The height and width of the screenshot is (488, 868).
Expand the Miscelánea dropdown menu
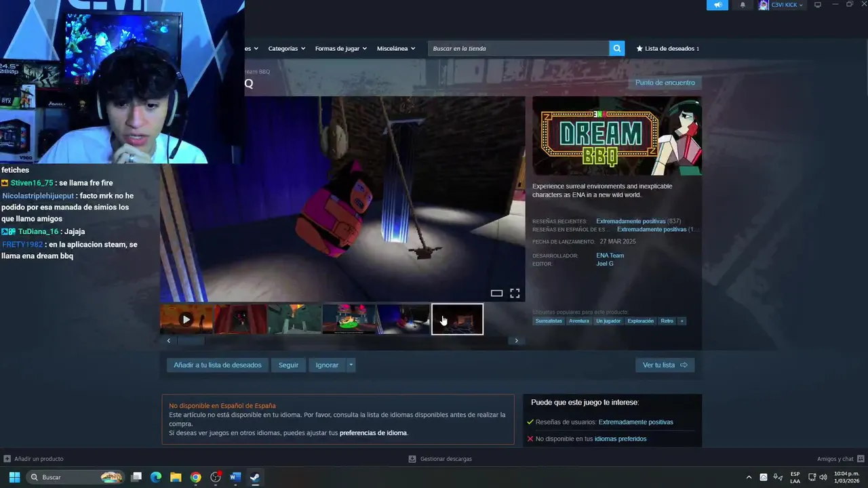(x=396, y=49)
